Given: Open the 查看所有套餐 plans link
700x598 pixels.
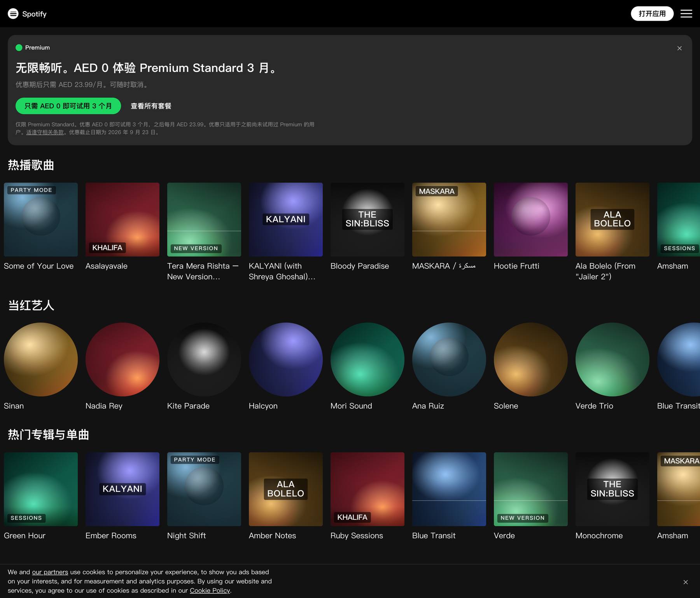Looking at the screenshot, I should point(151,106).
